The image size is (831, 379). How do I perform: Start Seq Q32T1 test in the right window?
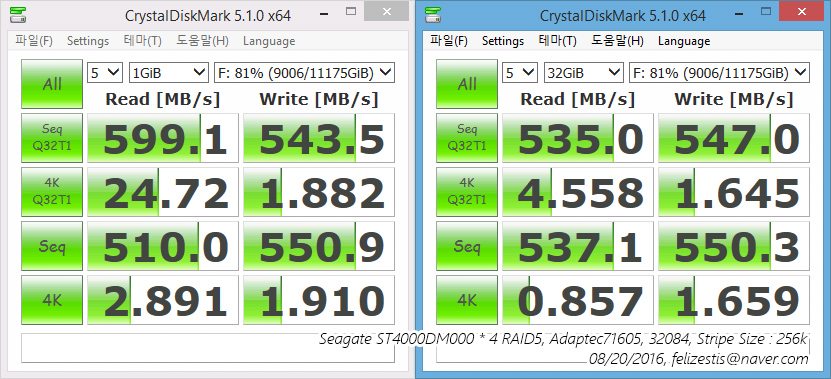(467, 138)
